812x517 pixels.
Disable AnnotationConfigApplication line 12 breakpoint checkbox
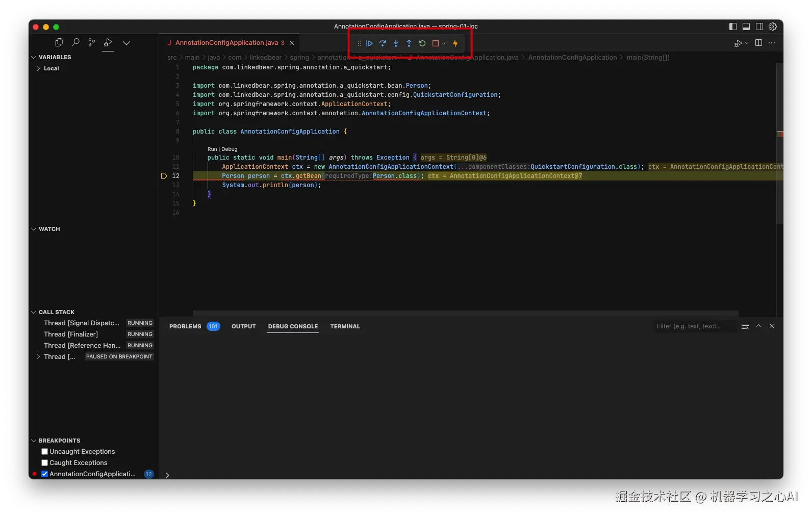coord(45,474)
